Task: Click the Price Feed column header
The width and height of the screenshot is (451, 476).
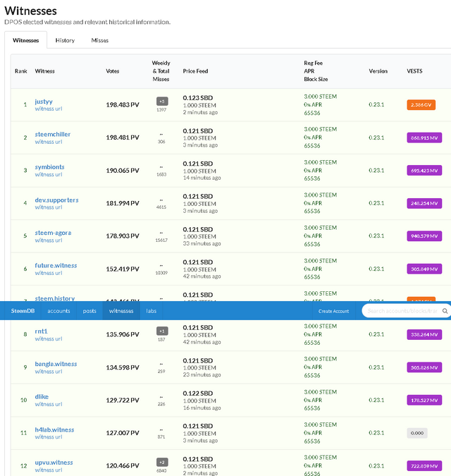Action: tap(195, 71)
